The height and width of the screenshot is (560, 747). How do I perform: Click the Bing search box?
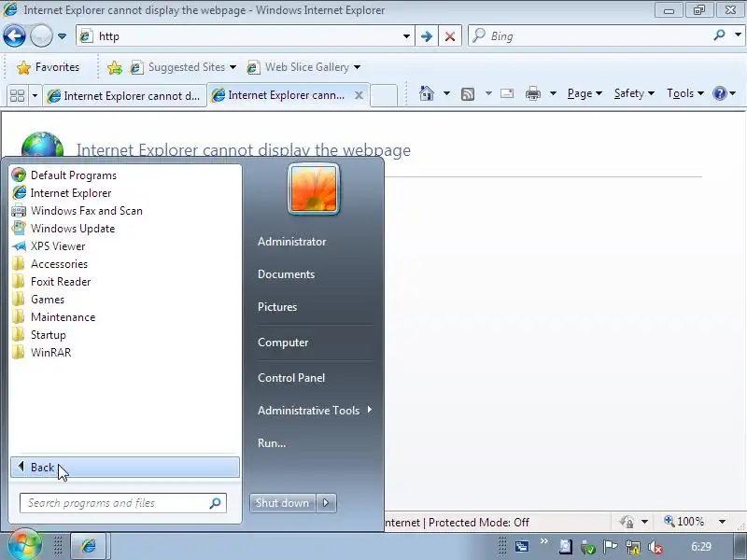[591, 36]
